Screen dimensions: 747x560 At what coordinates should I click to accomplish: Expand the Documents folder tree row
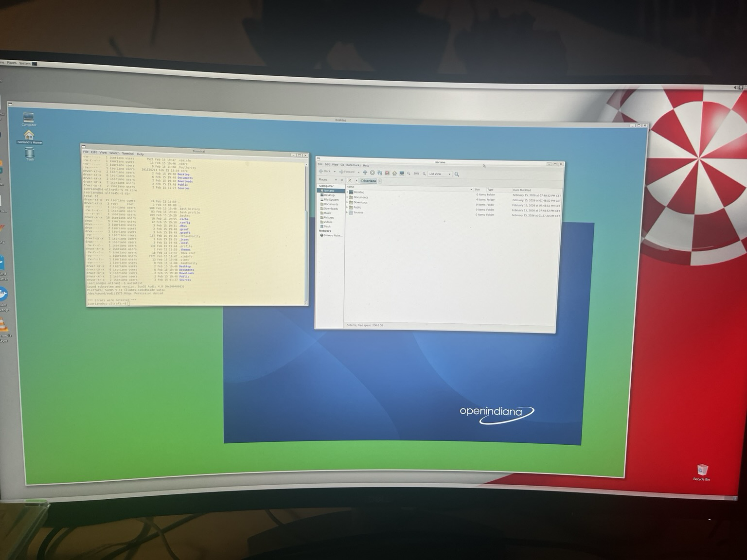point(347,197)
